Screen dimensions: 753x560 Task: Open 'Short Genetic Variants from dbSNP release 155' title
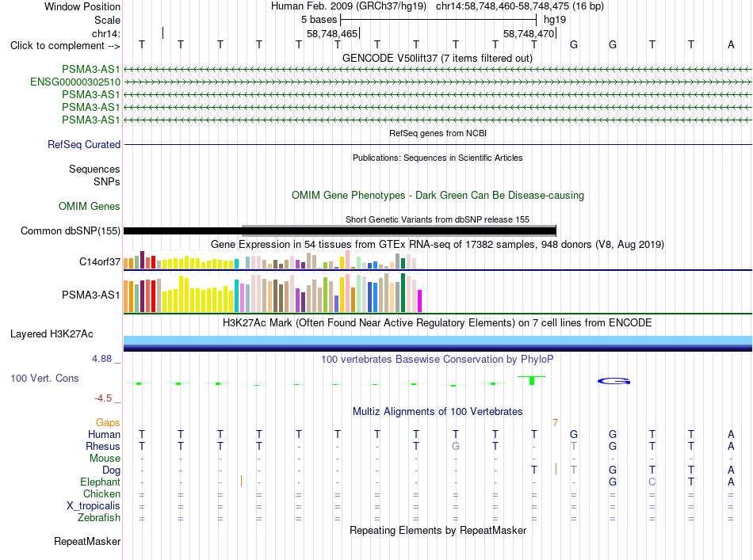(438, 219)
